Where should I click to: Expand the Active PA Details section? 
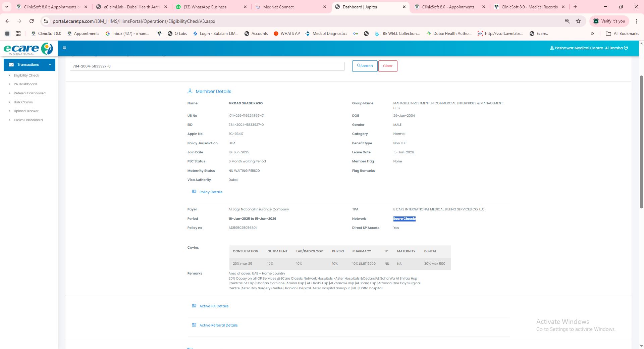coord(210,306)
